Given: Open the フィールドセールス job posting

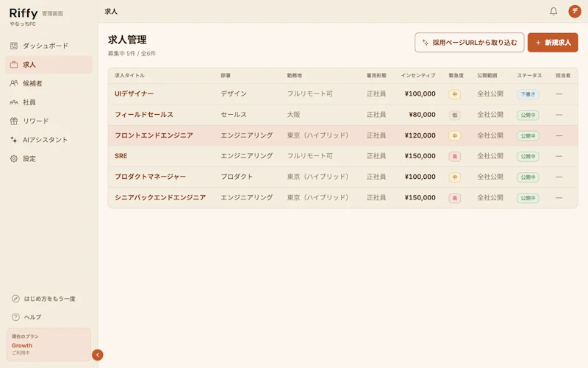Looking at the screenshot, I should pyautogui.click(x=144, y=115).
